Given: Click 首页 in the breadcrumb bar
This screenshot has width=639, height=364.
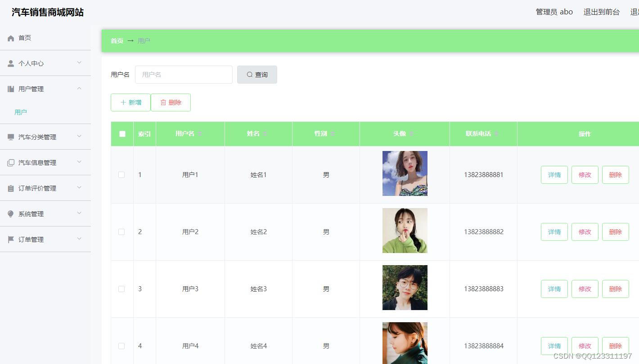Looking at the screenshot, I should pyautogui.click(x=117, y=41).
